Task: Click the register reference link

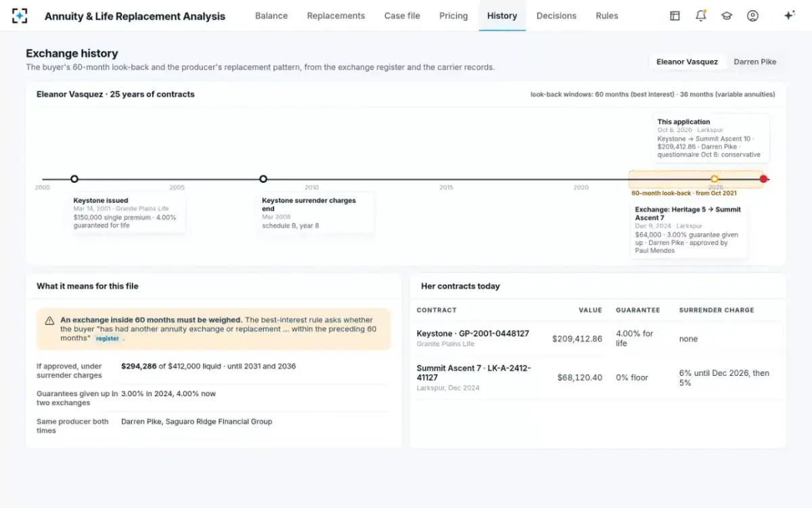Action: [108, 338]
